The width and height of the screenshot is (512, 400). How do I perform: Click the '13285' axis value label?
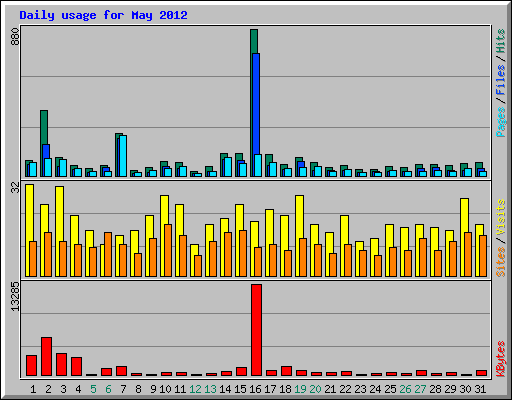(x=15, y=297)
